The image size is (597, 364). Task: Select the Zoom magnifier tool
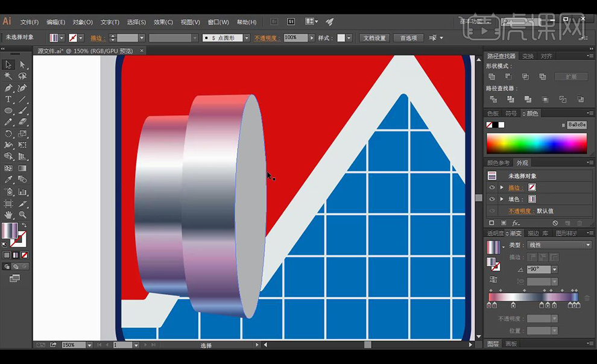22,215
